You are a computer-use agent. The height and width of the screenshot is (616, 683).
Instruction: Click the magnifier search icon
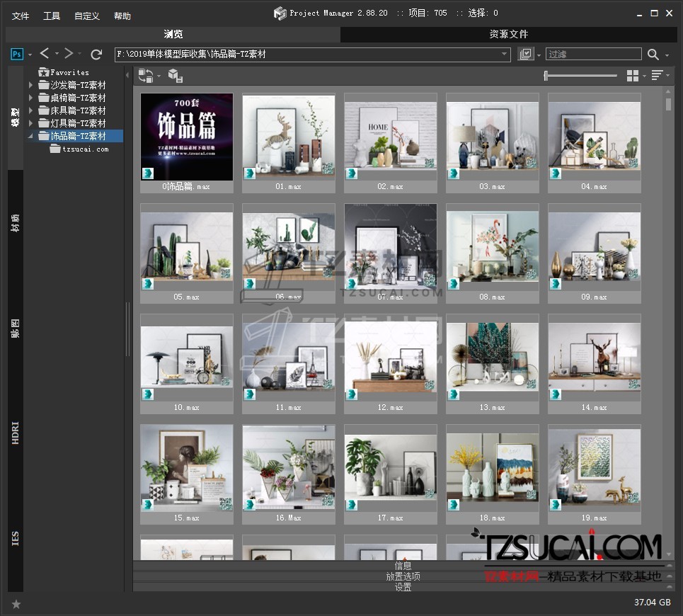click(x=653, y=55)
